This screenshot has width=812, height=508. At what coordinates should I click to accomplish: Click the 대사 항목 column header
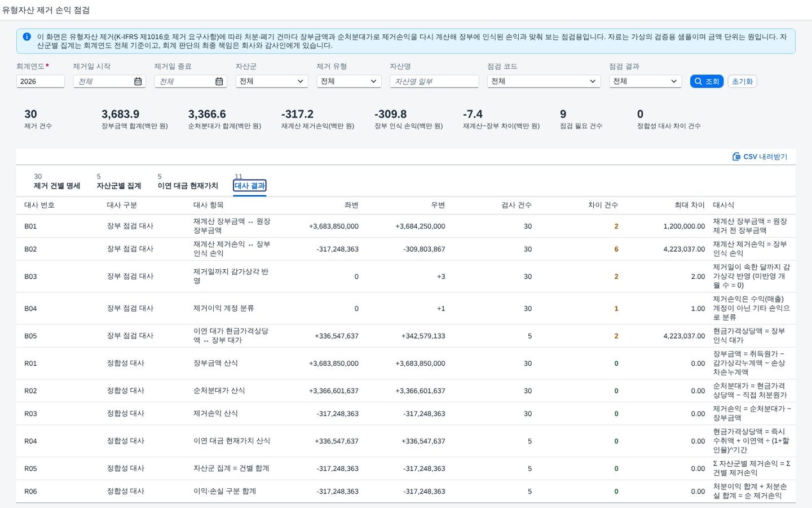[x=209, y=205]
